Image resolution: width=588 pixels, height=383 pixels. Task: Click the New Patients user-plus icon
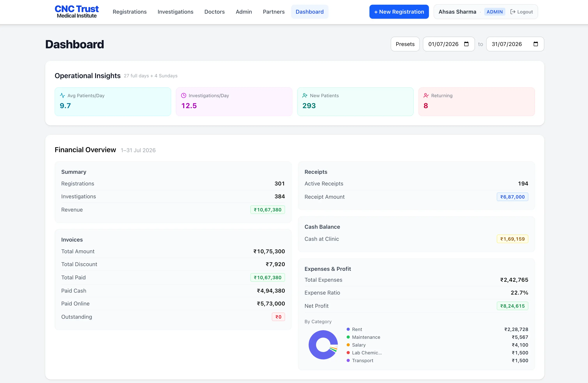tap(305, 95)
